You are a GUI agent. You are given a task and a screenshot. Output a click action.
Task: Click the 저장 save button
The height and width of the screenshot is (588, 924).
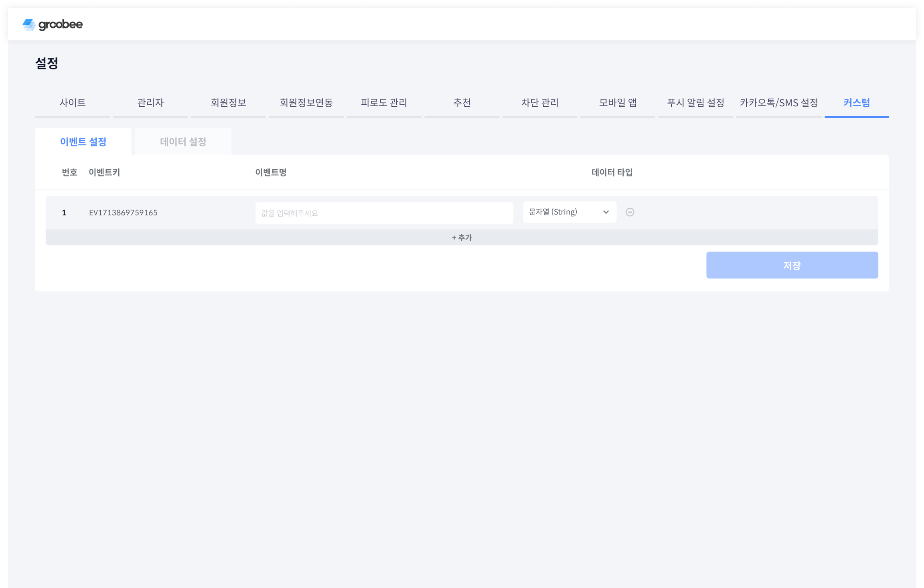(792, 265)
